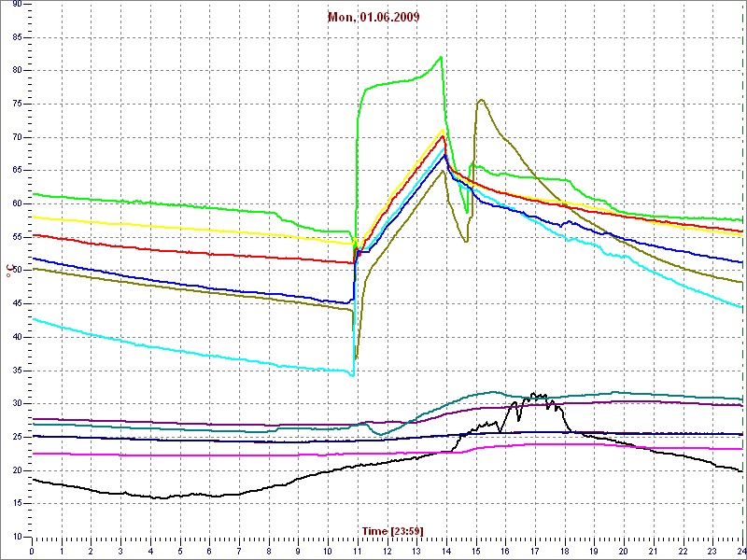This screenshot has height=560, width=747.
Task: Select the 60 temperature axis label
Action: click(16, 203)
